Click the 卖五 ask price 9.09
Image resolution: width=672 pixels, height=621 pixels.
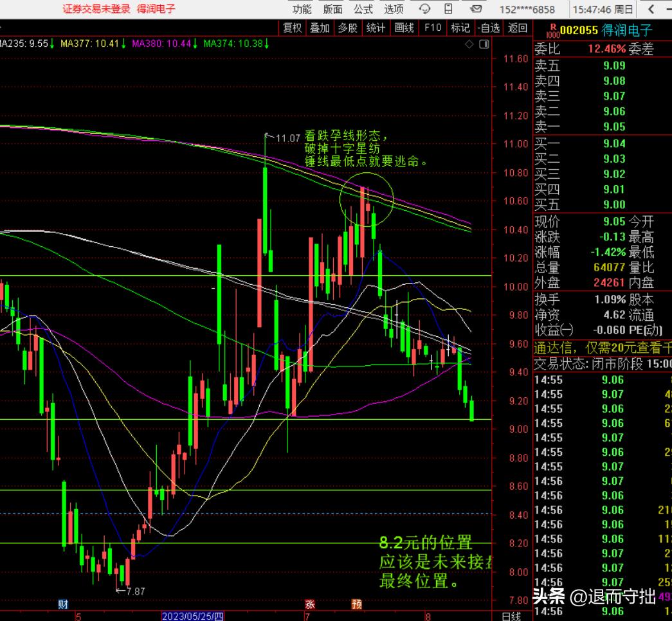[x=614, y=66]
